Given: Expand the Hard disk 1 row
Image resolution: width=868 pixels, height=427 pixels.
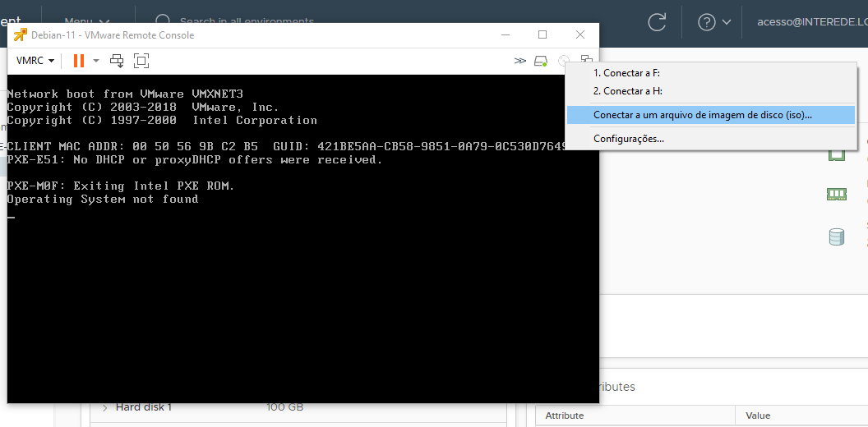Looking at the screenshot, I should tap(105, 407).
